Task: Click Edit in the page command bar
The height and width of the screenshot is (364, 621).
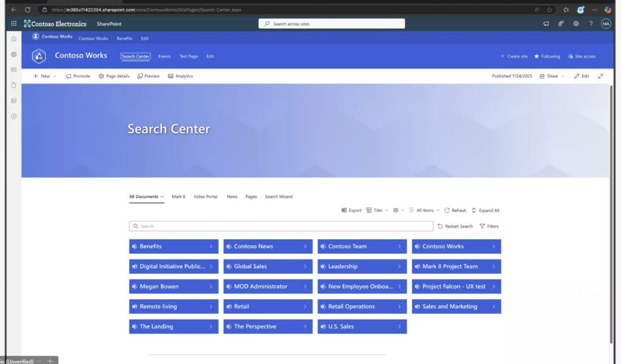Action: (x=582, y=76)
